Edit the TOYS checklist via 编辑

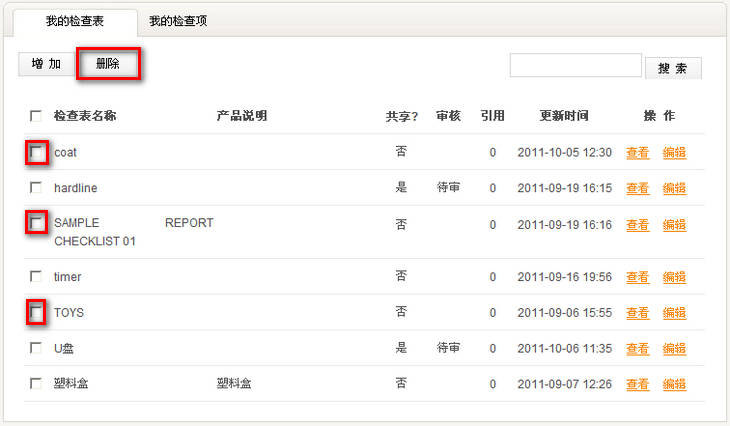(674, 313)
